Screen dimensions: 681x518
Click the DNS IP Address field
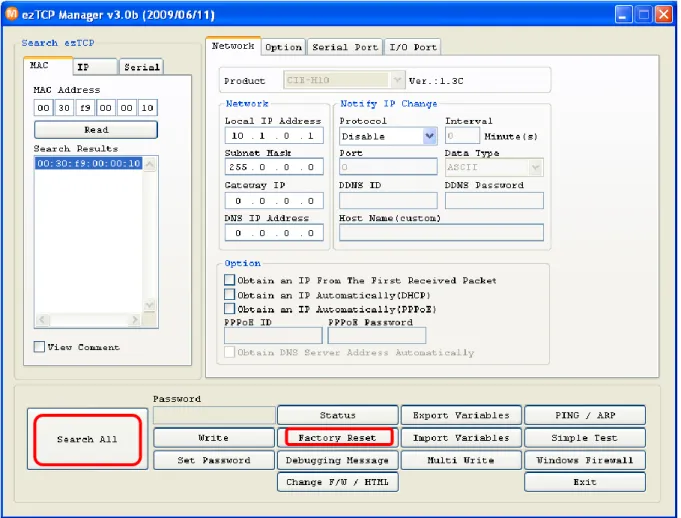coord(274,233)
